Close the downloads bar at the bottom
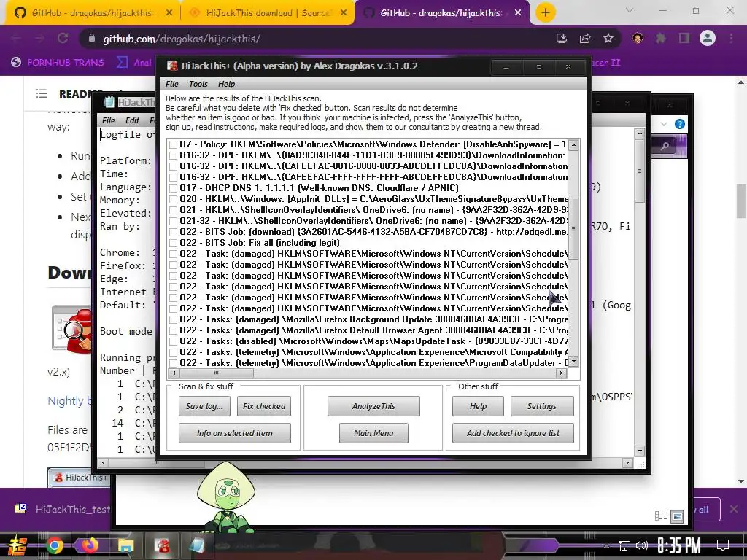Image resolution: width=747 pixels, height=560 pixels. [734, 509]
